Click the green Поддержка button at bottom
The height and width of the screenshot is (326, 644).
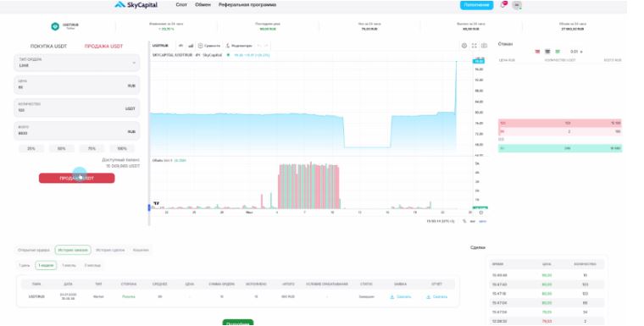point(238,323)
